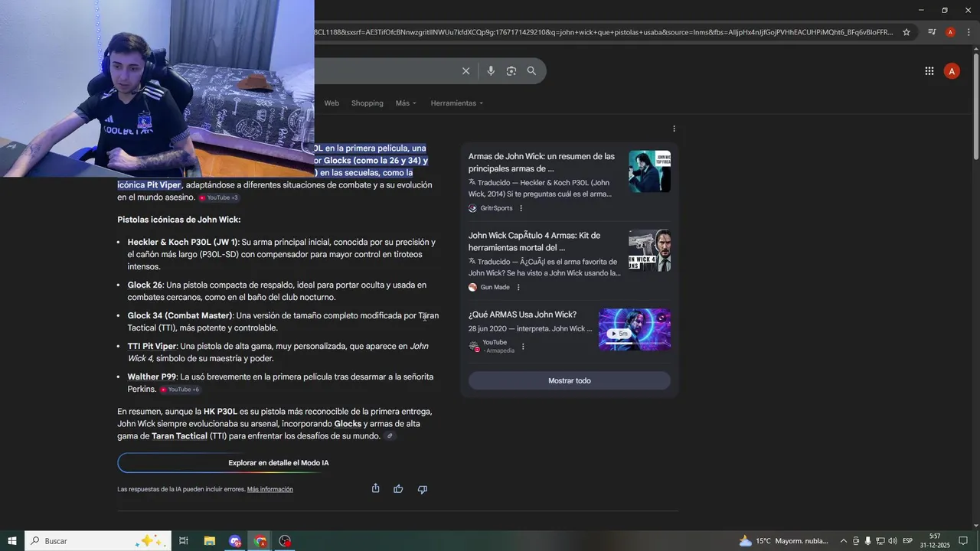
Task: Open John Wick Capítulo 4 Armas result
Action: (x=534, y=242)
